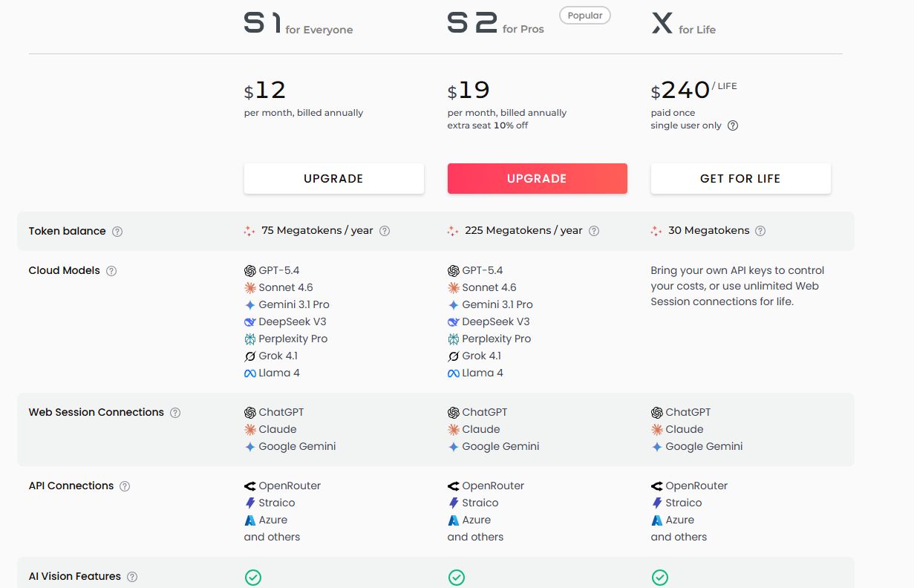Click the Sonnet 4.6 icon in S1 column
Viewport: 914px width, 588px height.
250,288
